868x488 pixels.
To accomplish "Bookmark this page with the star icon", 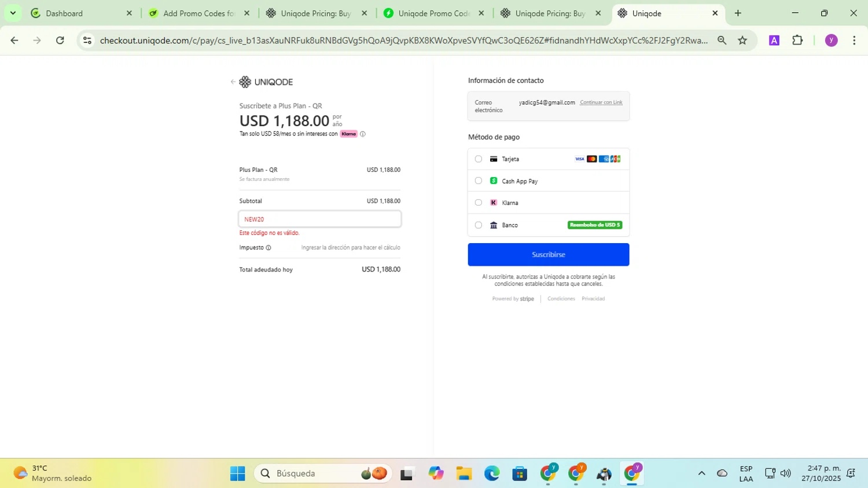I will point(742,40).
